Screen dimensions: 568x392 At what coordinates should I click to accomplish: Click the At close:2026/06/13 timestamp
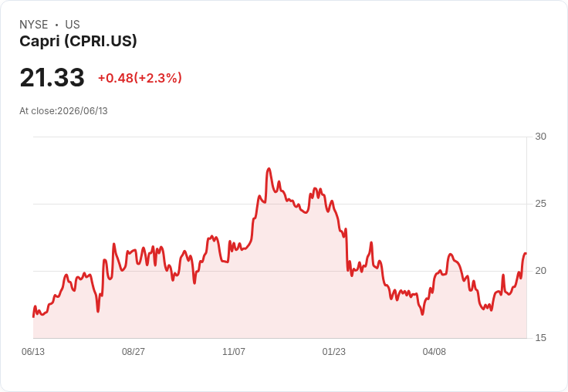click(63, 111)
